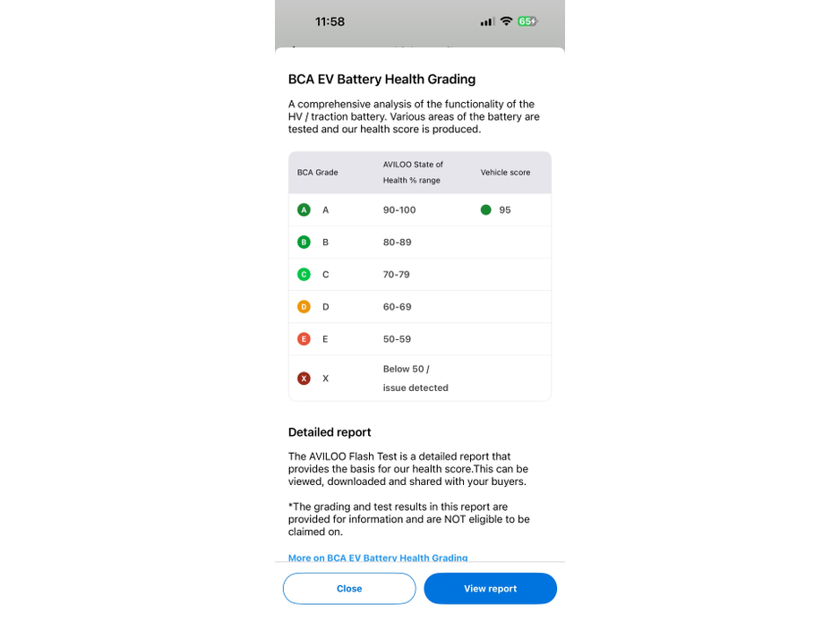Select the Below 50 / issue detected cell
This screenshot has width=840, height=630.
point(416,379)
